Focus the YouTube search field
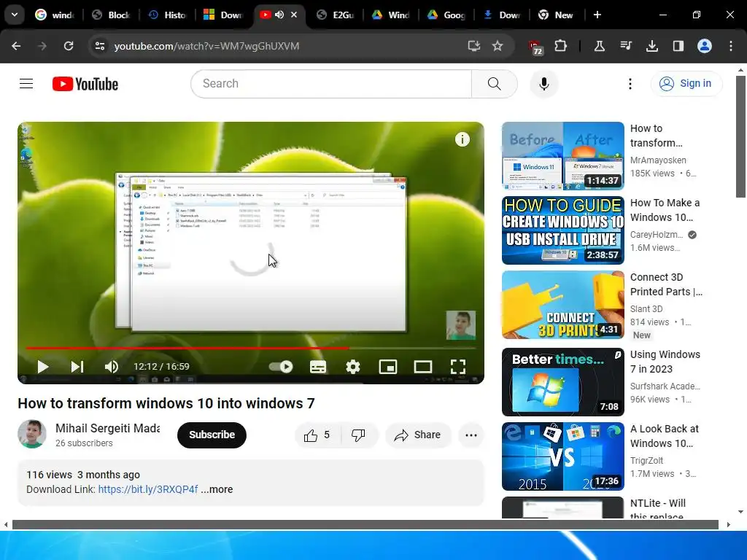Image resolution: width=747 pixels, height=560 pixels. pyautogui.click(x=331, y=84)
